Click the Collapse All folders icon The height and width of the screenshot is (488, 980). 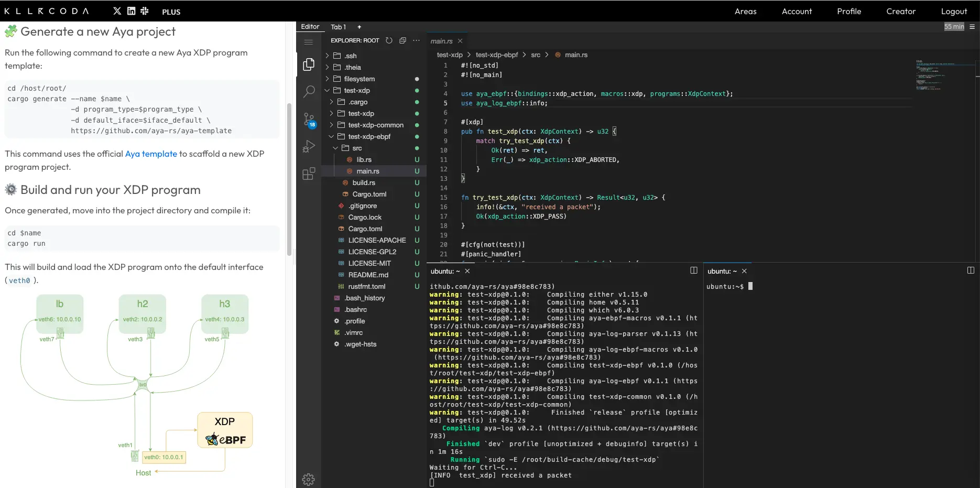(402, 40)
